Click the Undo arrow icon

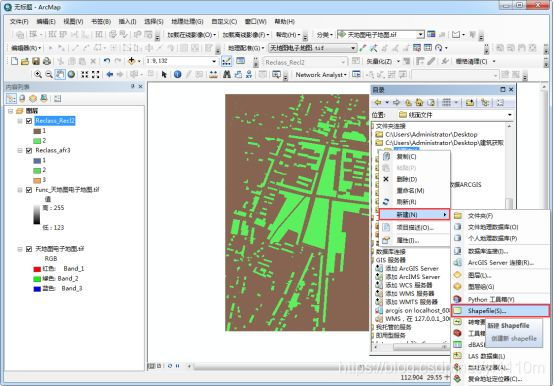[107, 61]
